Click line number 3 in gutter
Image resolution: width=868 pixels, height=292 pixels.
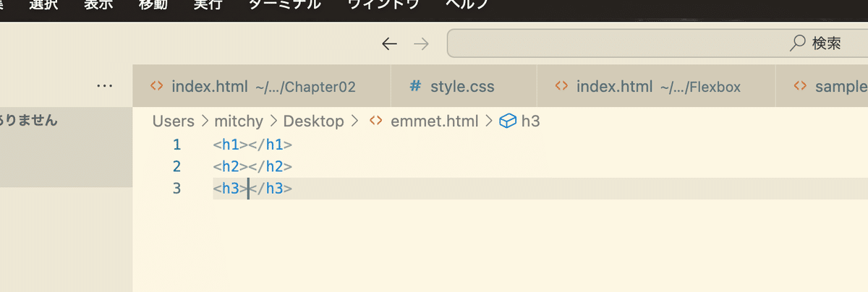[177, 189]
